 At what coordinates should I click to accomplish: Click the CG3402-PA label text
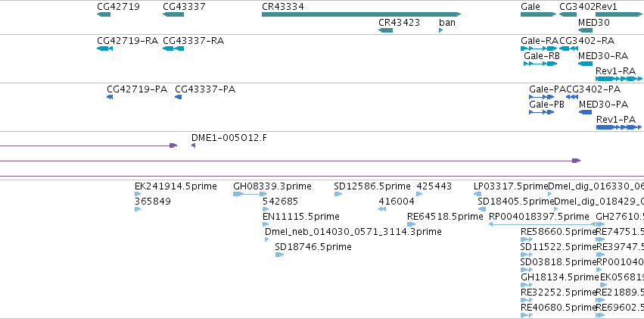coord(593,89)
